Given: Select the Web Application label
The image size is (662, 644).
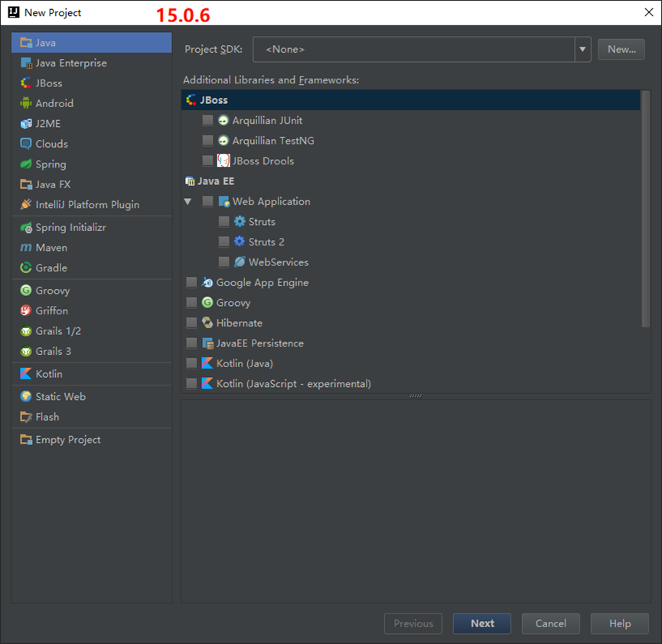Looking at the screenshot, I should point(272,201).
